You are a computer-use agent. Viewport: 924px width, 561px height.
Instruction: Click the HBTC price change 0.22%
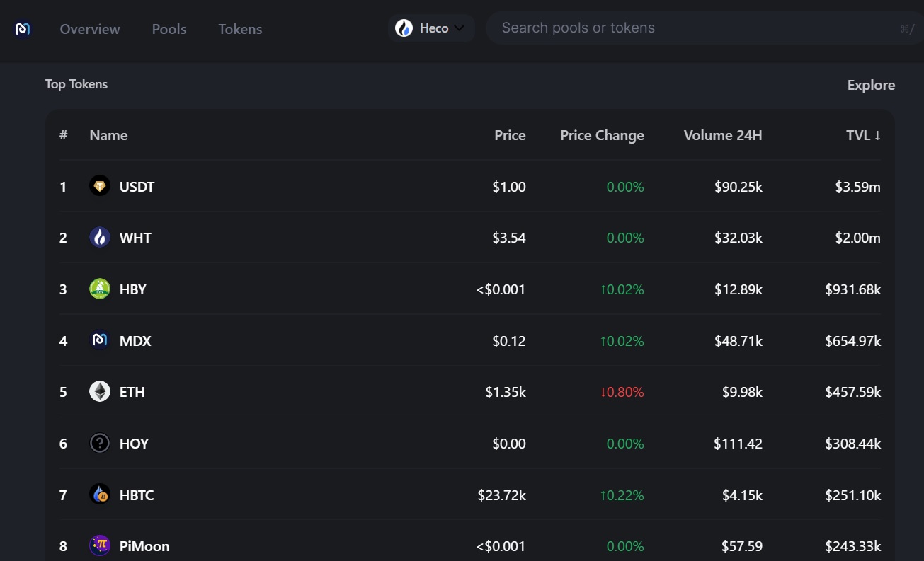622,495
